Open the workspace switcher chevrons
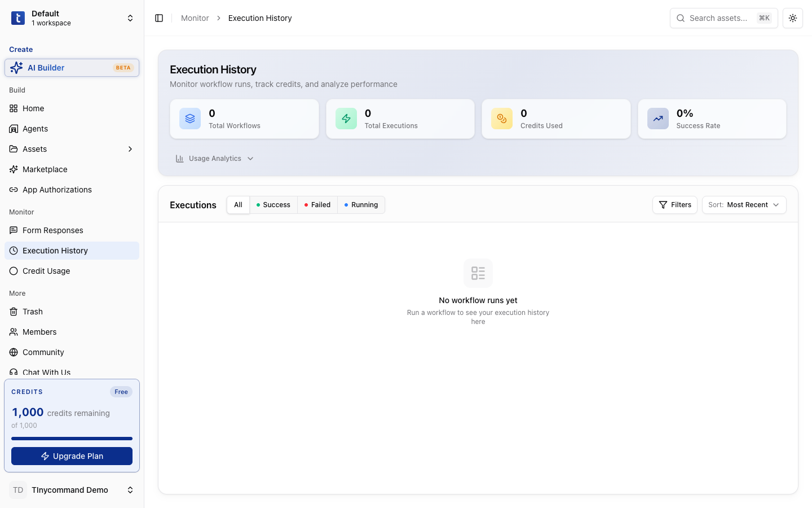This screenshot has width=812, height=508. click(130, 18)
